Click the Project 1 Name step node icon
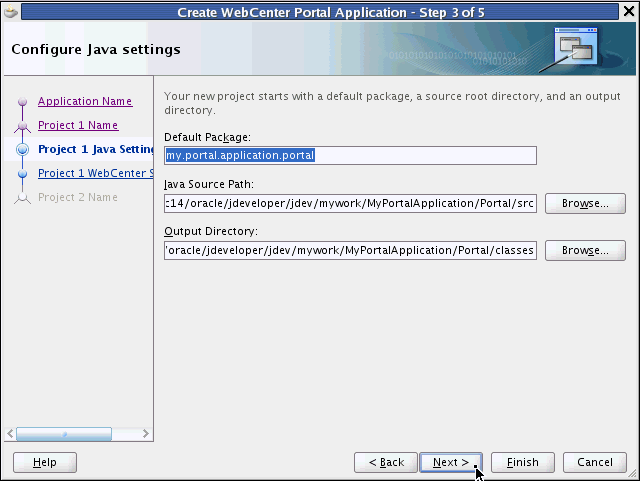The height and width of the screenshot is (481, 640). pos(22,127)
